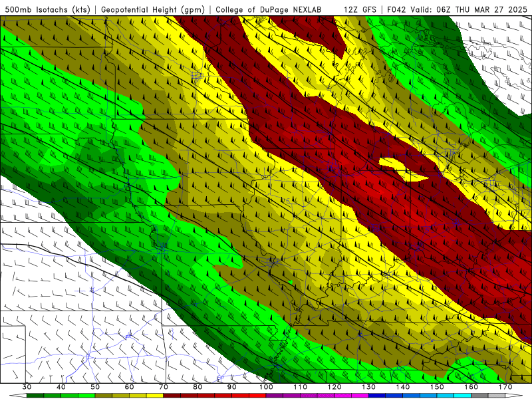
Task: Click the 100 knot color bar label
Action: (x=266, y=387)
